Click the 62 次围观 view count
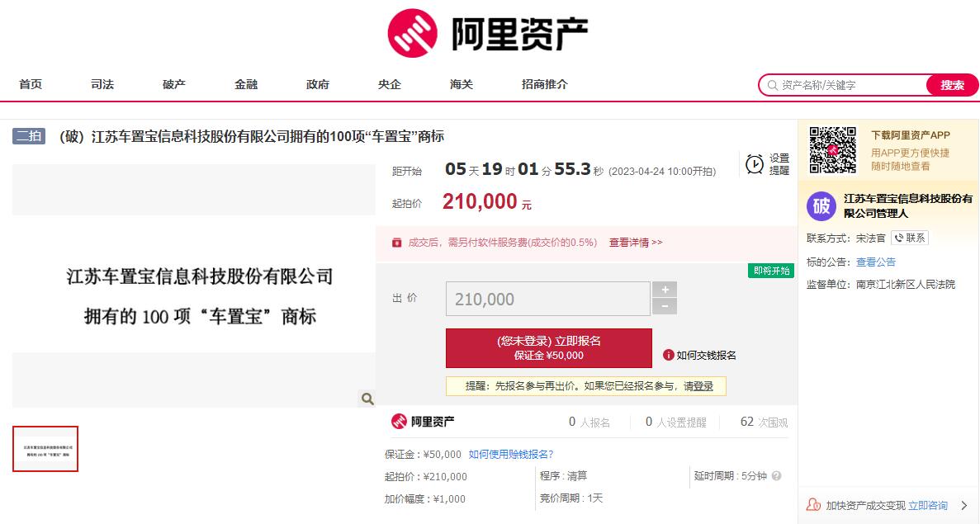Image resolution: width=980 pixels, height=524 pixels. (764, 423)
